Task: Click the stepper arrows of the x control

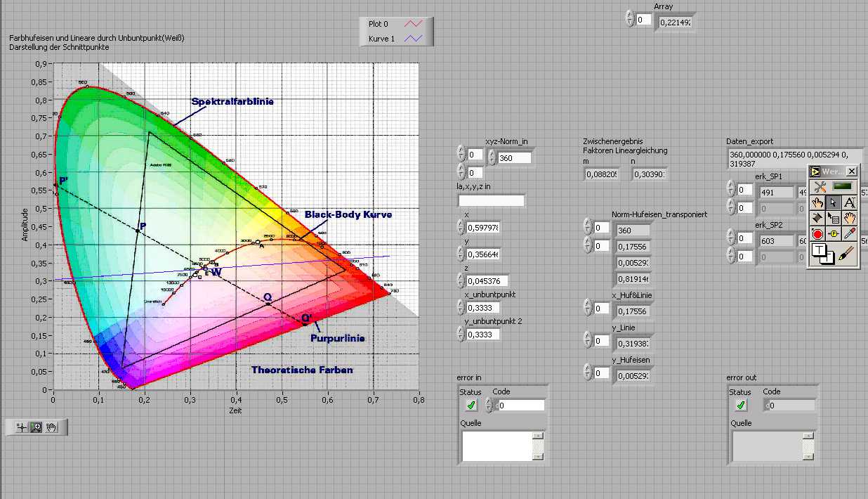Action: point(461,227)
